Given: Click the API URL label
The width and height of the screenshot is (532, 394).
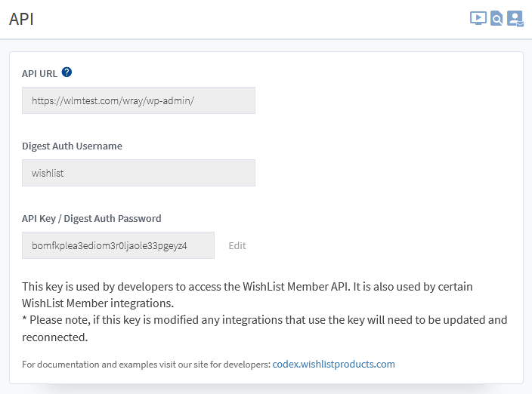Looking at the screenshot, I should (39, 73).
